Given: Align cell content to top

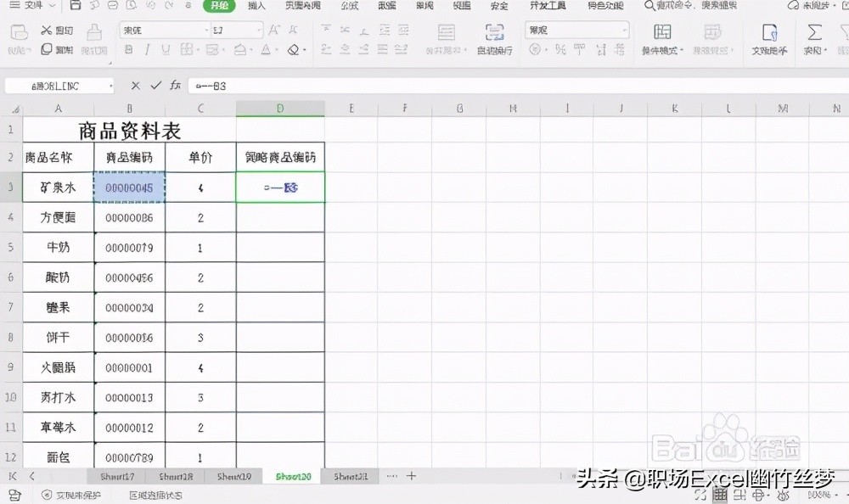Looking at the screenshot, I should 326,29.
